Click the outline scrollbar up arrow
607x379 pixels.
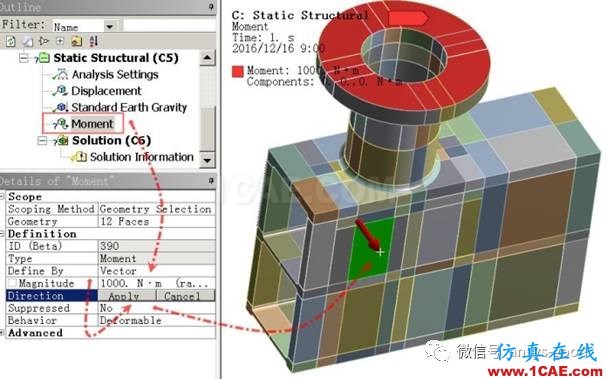pos(207,58)
